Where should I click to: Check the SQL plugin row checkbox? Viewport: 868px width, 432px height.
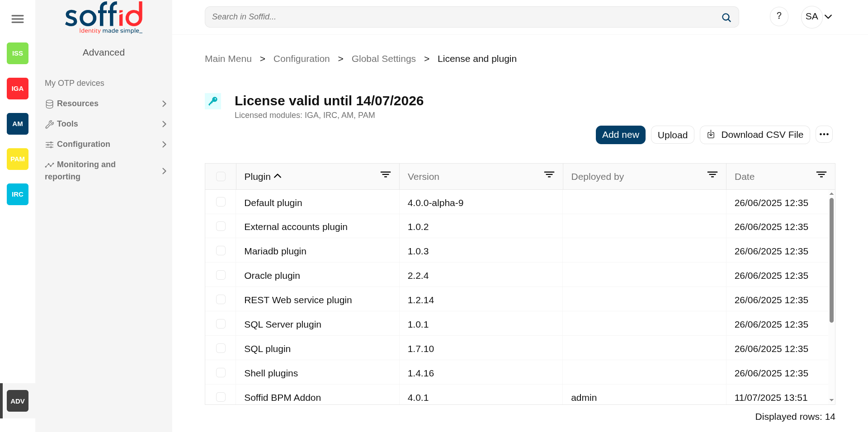point(221,348)
